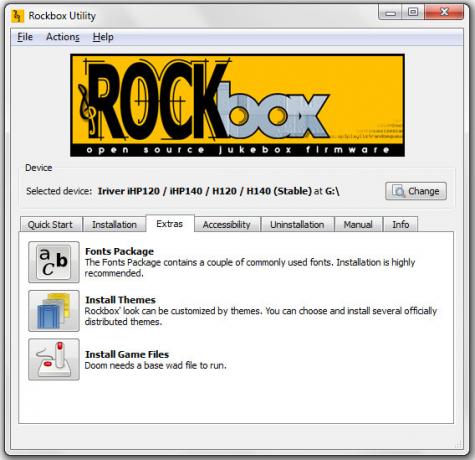Open the Actions menu

[x=63, y=37]
